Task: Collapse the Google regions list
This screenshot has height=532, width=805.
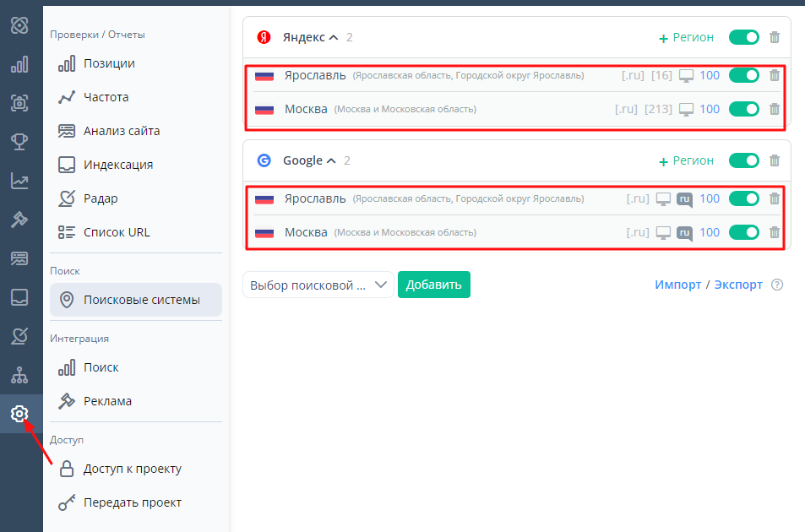Action: click(x=332, y=160)
